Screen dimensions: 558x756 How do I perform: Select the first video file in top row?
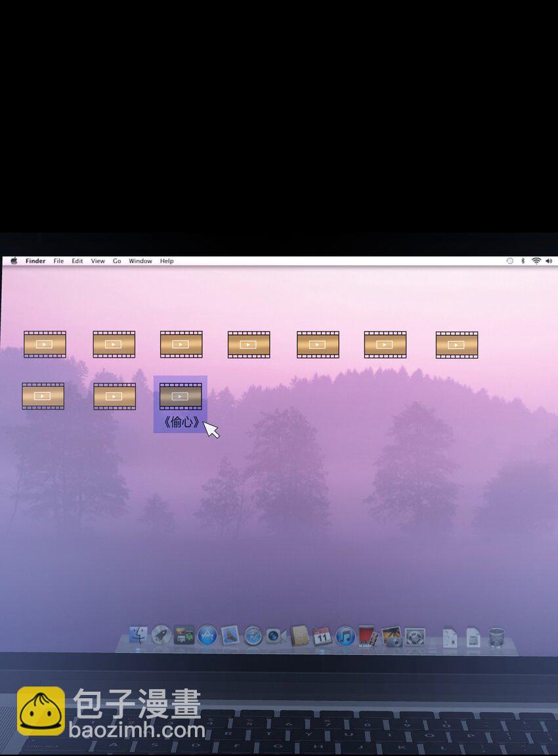coord(45,345)
